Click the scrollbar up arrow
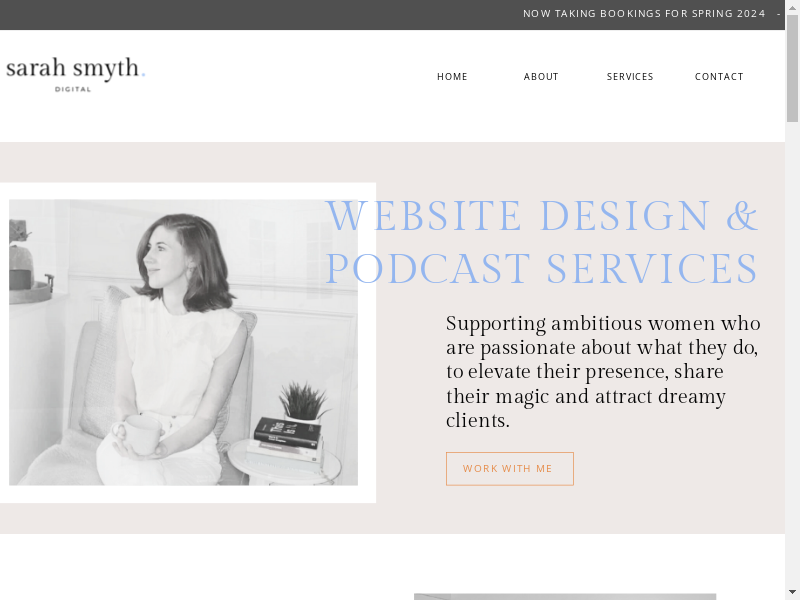The width and height of the screenshot is (800, 600). pyautogui.click(x=792, y=7)
